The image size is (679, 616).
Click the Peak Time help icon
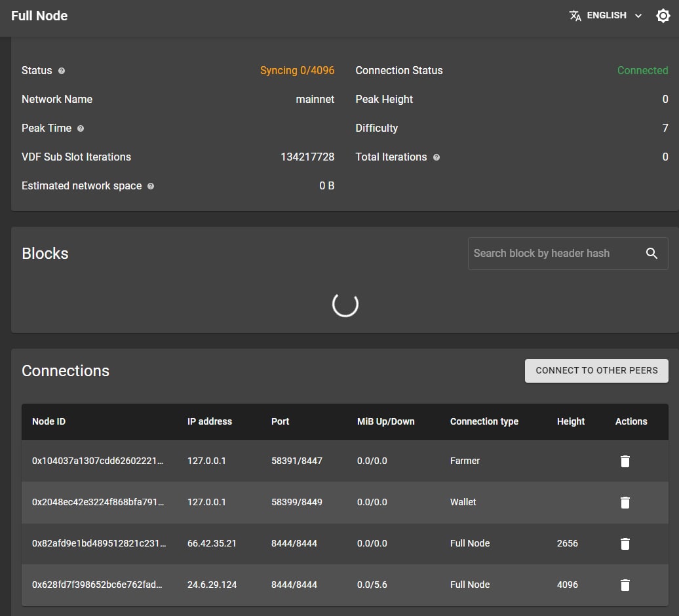click(x=81, y=128)
